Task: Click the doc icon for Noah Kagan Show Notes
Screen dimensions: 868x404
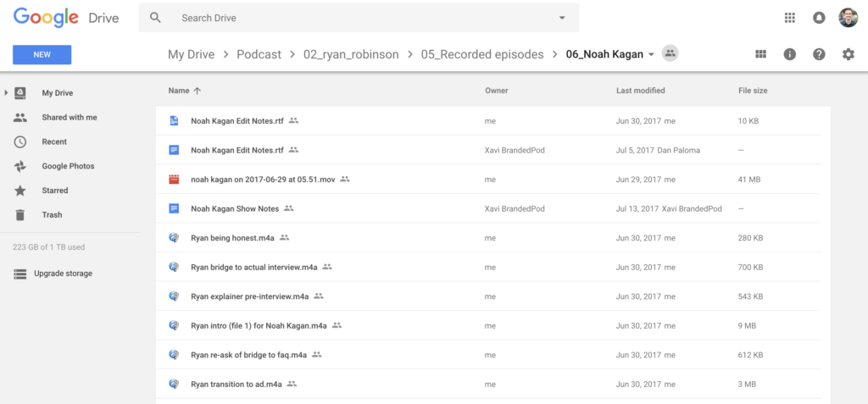Action: [174, 208]
